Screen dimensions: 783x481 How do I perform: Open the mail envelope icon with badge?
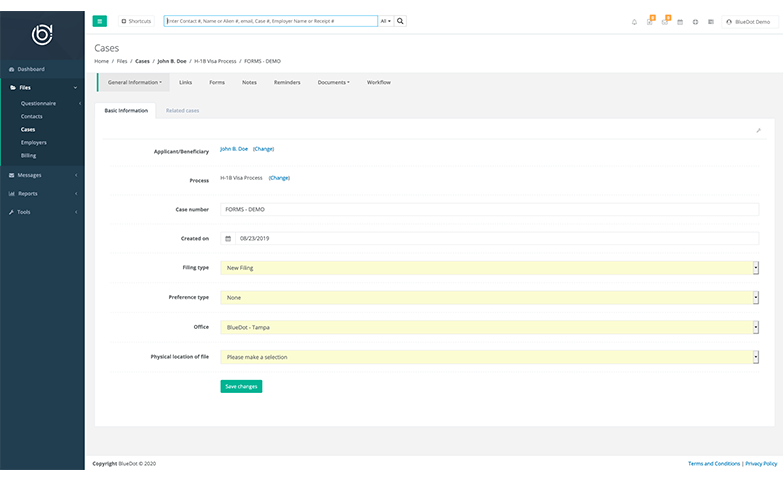point(665,21)
